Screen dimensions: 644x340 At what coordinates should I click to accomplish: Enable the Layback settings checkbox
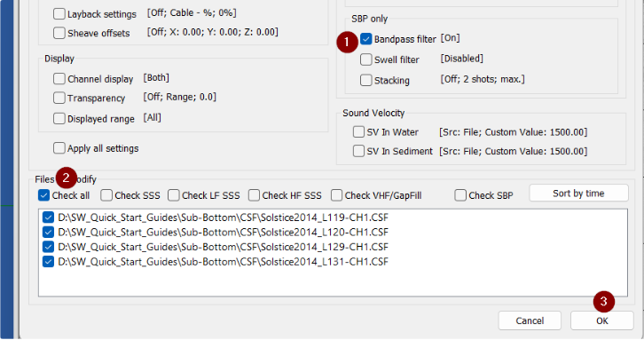pyautogui.click(x=59, y=13)
